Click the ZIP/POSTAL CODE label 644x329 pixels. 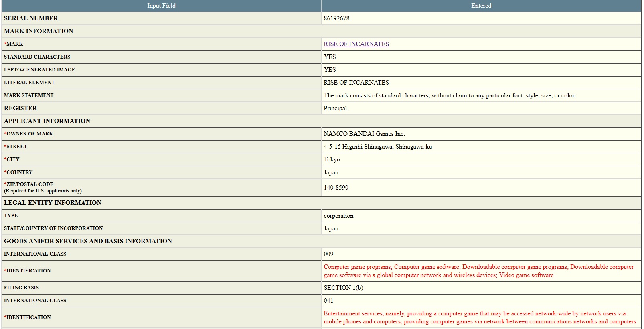point(28,184)
